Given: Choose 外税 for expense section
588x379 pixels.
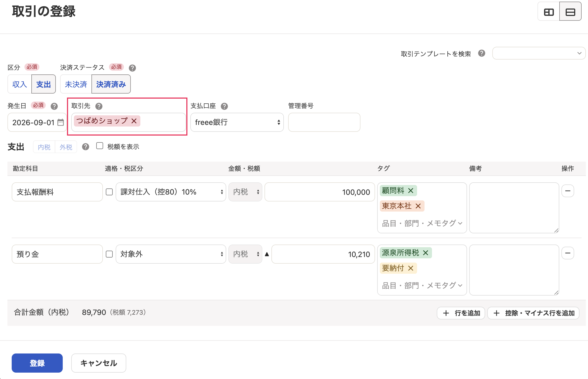Looking at the screenshot, I should pyautogui.click(x=66, y=147).
